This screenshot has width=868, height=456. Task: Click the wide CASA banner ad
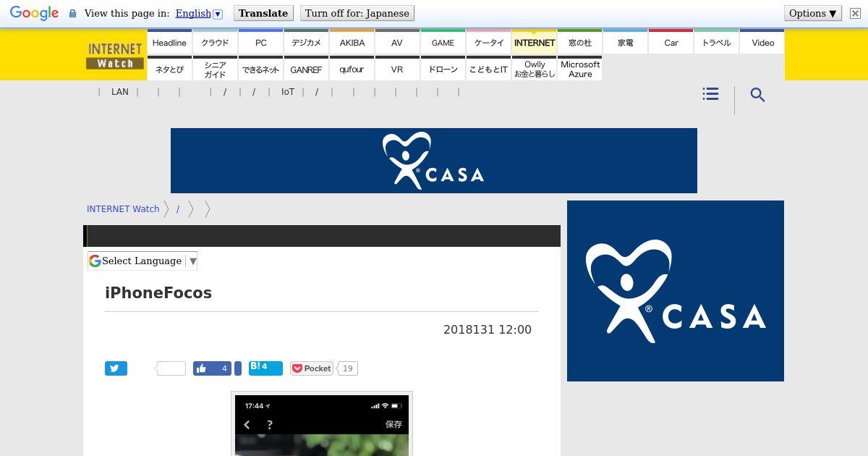[434, 161]
